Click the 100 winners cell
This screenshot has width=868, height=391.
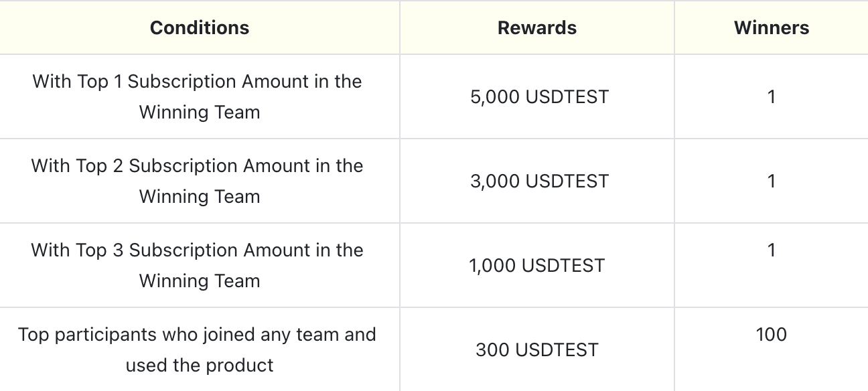tap(771, 334)
